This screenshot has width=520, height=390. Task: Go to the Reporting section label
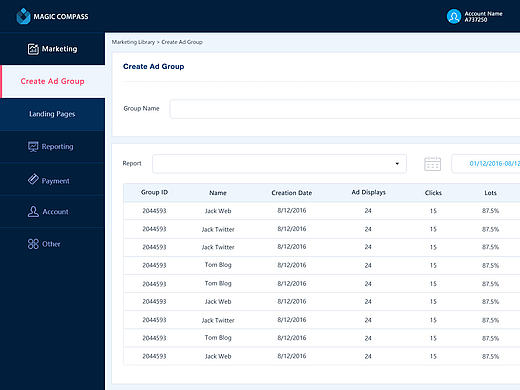57,146
